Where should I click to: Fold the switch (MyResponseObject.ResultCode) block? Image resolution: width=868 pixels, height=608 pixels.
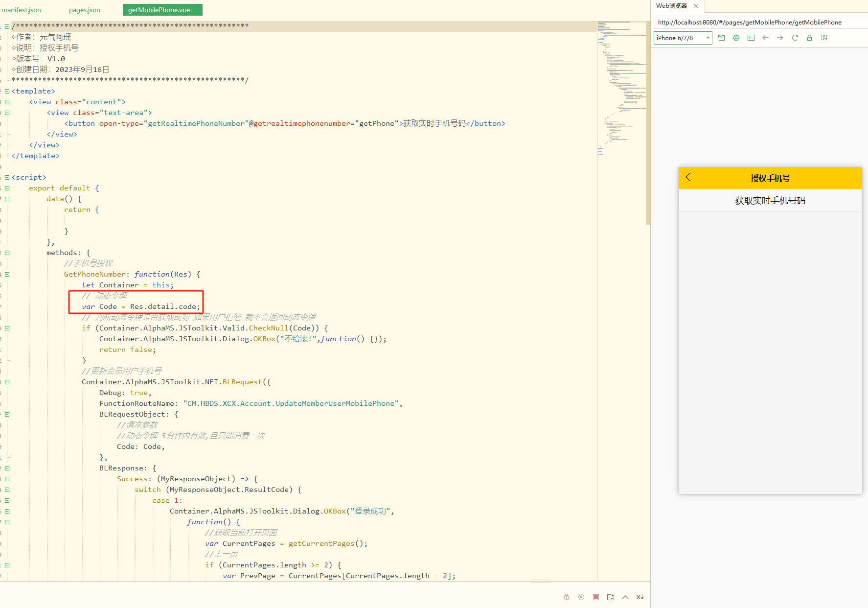click(x=7, y=490)
